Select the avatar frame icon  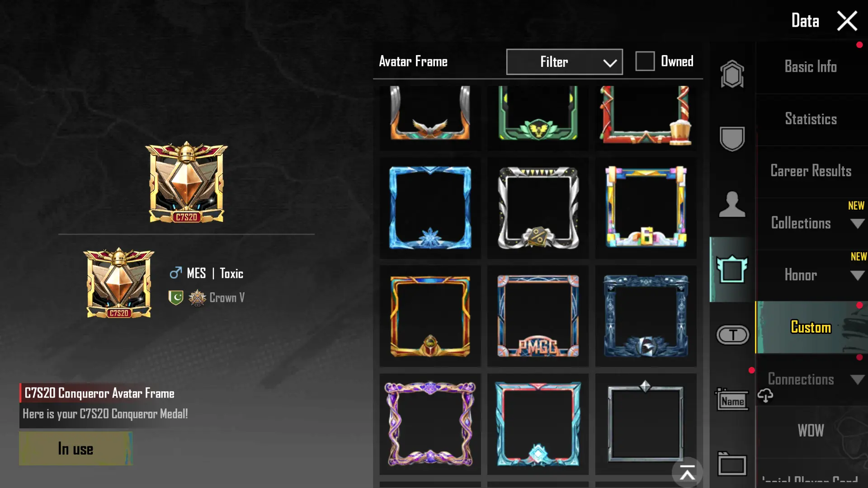(732, 269)
